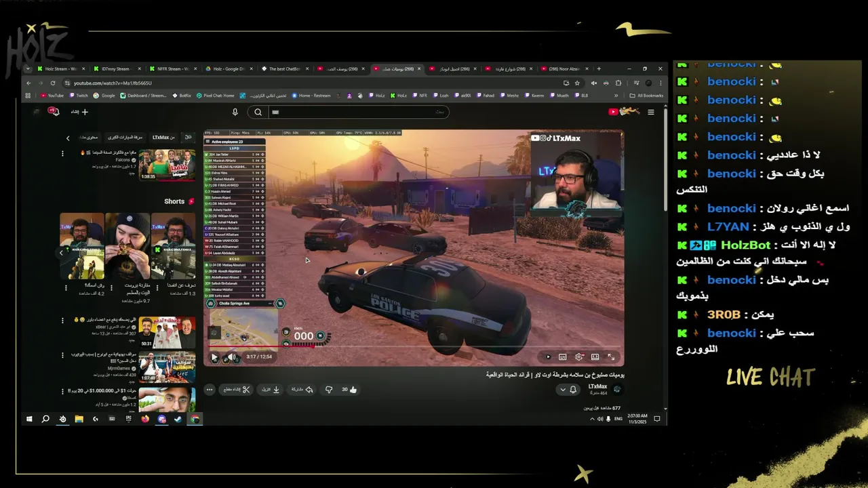Download the video using download button

[271, 390]
